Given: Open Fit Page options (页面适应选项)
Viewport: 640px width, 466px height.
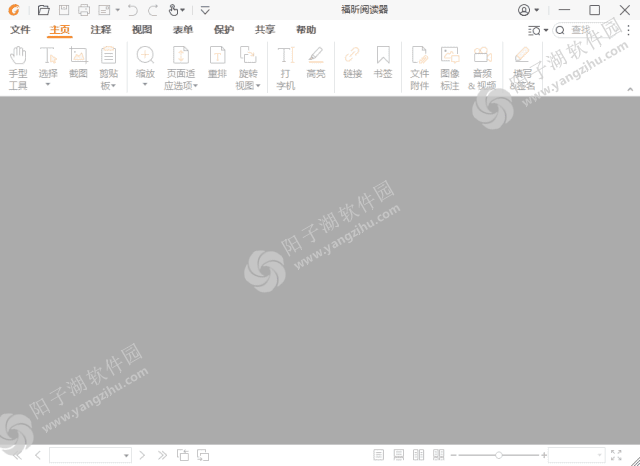Looking at the screenshot, I should pyautogui.click(x=181, y=67).
